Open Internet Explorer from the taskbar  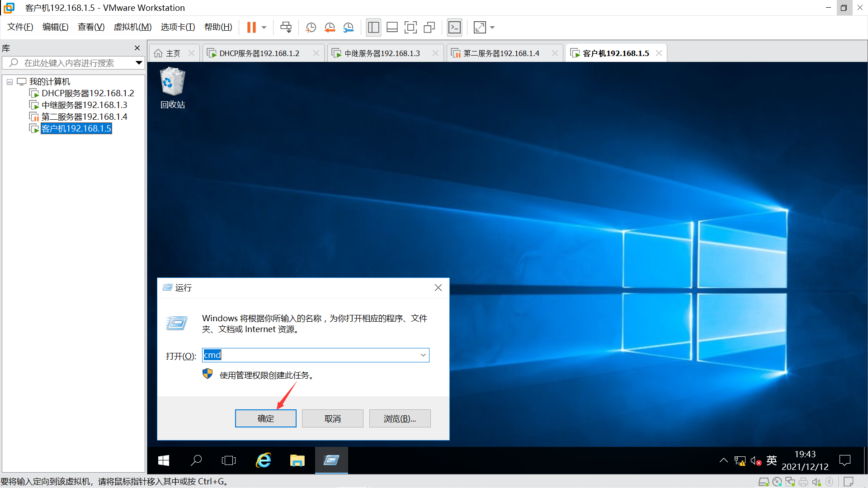264,460
